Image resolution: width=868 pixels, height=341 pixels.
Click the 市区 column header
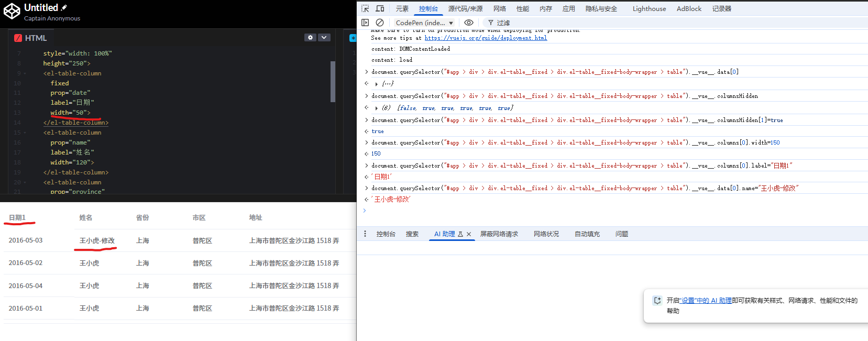199,217
